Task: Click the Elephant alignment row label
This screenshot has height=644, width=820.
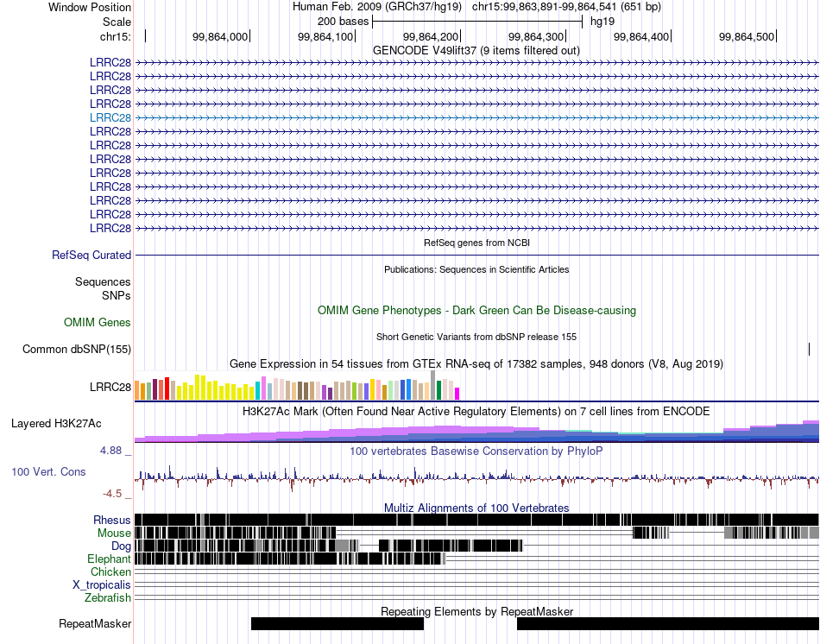Action: 110,559
